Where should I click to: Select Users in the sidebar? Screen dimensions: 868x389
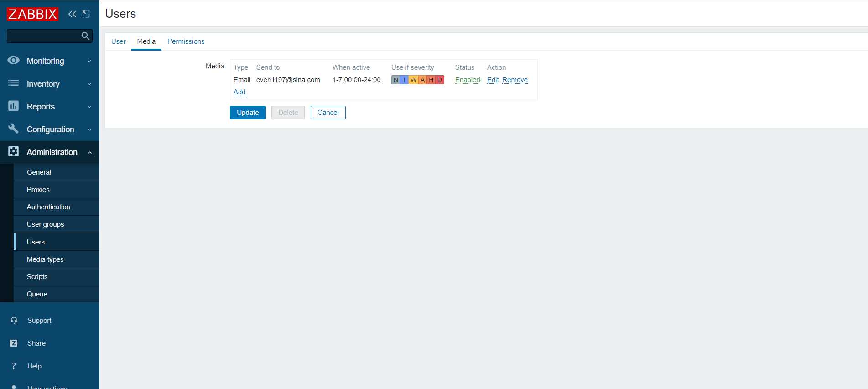[57, 242]
